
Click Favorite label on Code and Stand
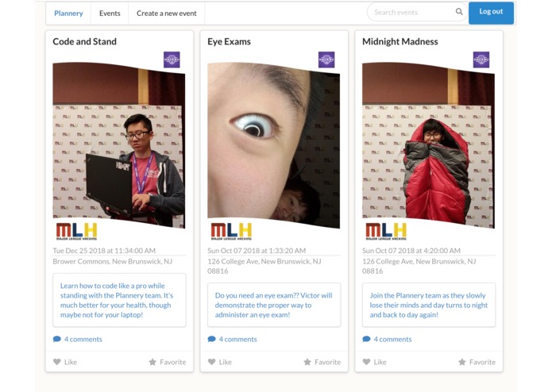pyautogui.click(x=173, y=362)
